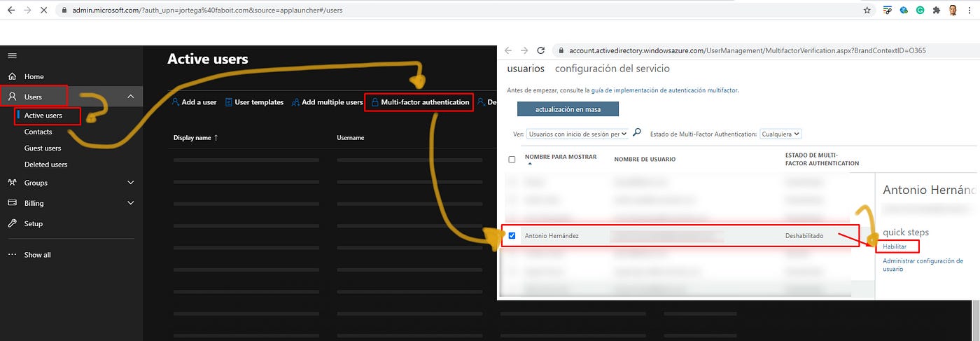Click the Home house icon
Screen dimensions: 980x341
(12, 76)
